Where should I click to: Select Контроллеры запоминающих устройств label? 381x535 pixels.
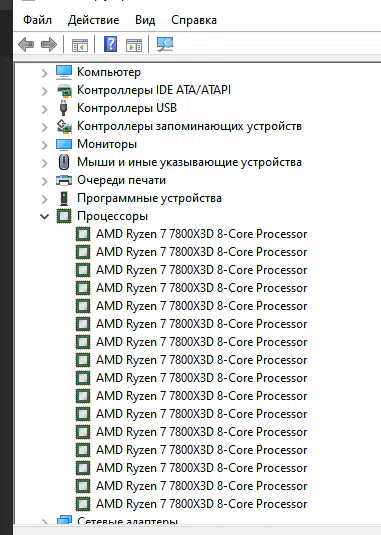(x=189, y=126)
